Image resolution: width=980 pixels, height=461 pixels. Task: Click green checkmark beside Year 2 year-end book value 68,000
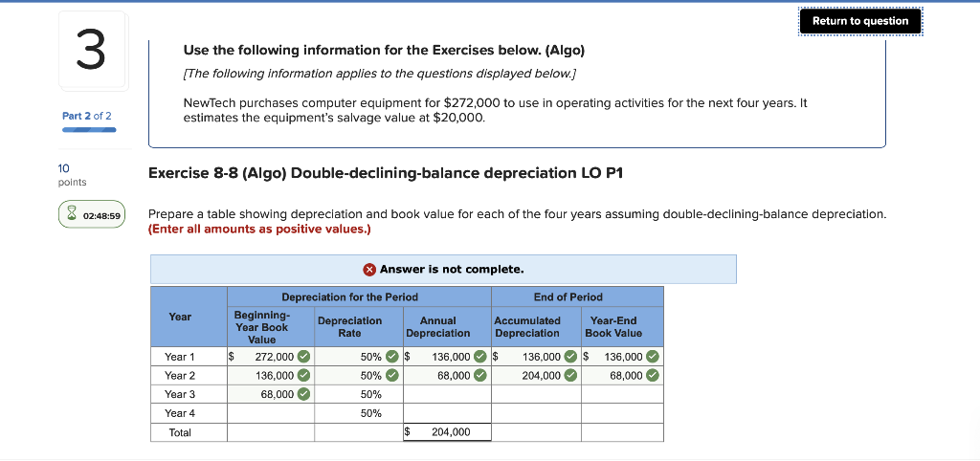point(652,376)
